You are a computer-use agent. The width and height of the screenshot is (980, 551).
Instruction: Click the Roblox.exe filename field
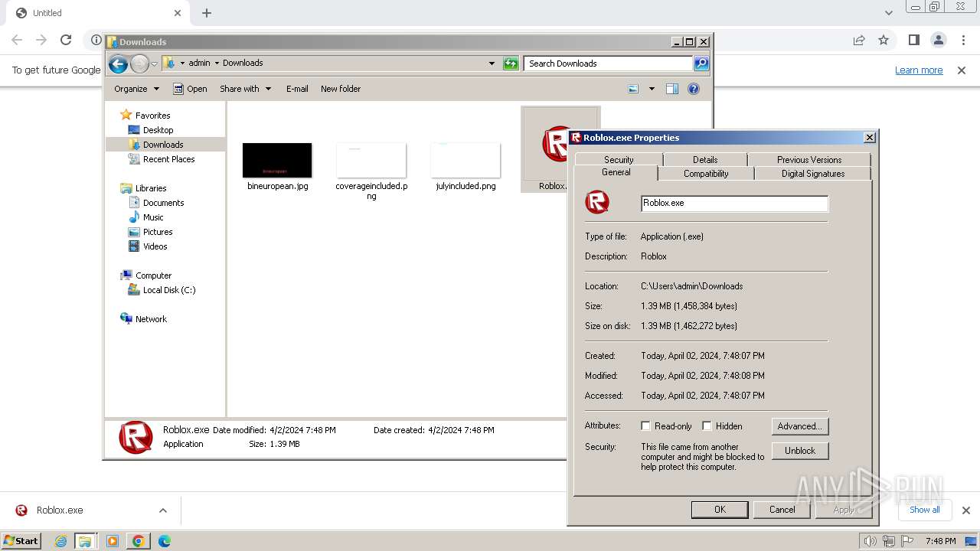734,204
